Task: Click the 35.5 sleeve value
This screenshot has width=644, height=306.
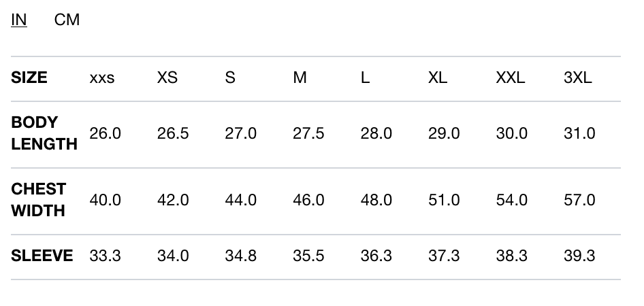Action: point(308,256)
